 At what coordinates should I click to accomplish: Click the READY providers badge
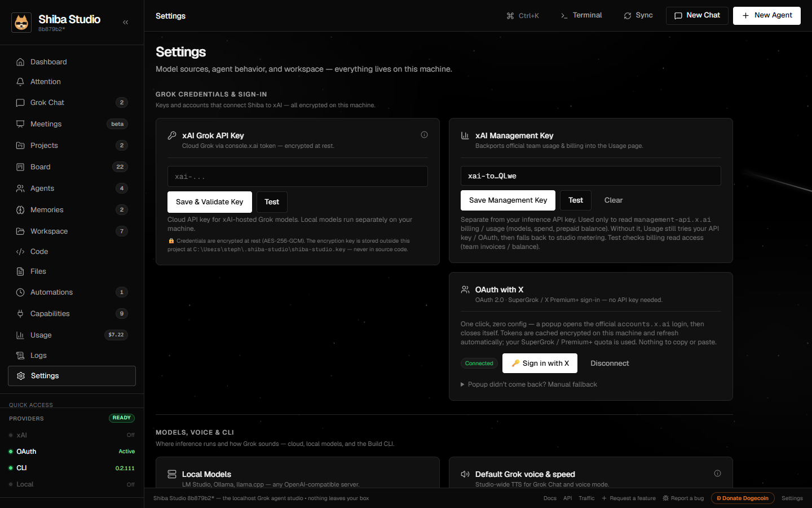point(122,418)
